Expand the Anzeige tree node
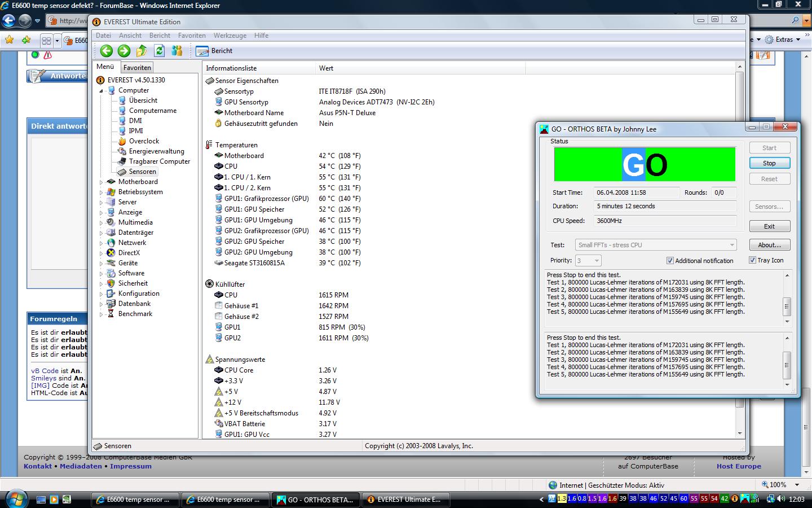This screenshot has width=812, height=508. coord(101,213)
